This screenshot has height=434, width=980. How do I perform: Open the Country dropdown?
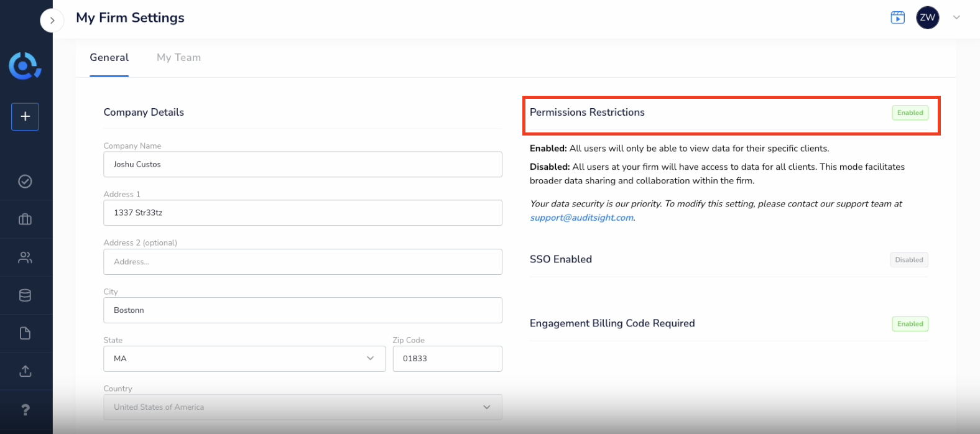point(303,407)
